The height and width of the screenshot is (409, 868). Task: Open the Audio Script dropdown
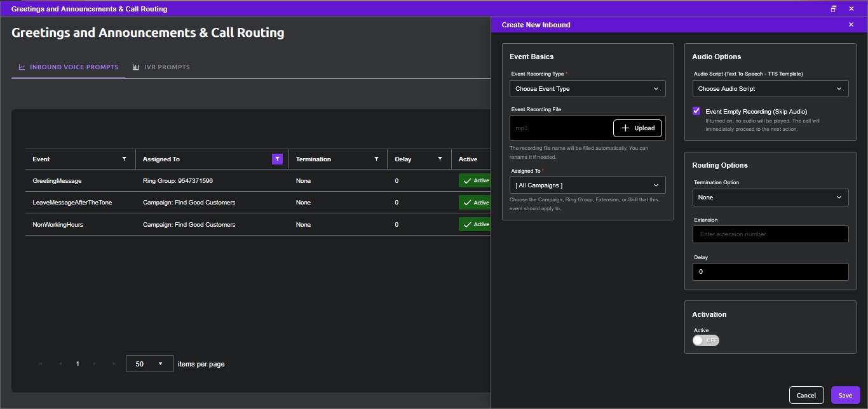click(770, 89)
